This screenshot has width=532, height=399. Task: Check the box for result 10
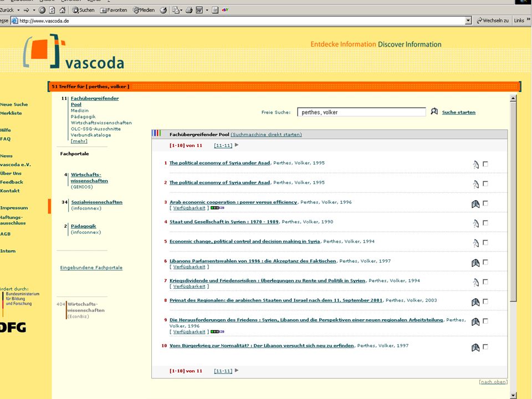[x=485, y=347]
